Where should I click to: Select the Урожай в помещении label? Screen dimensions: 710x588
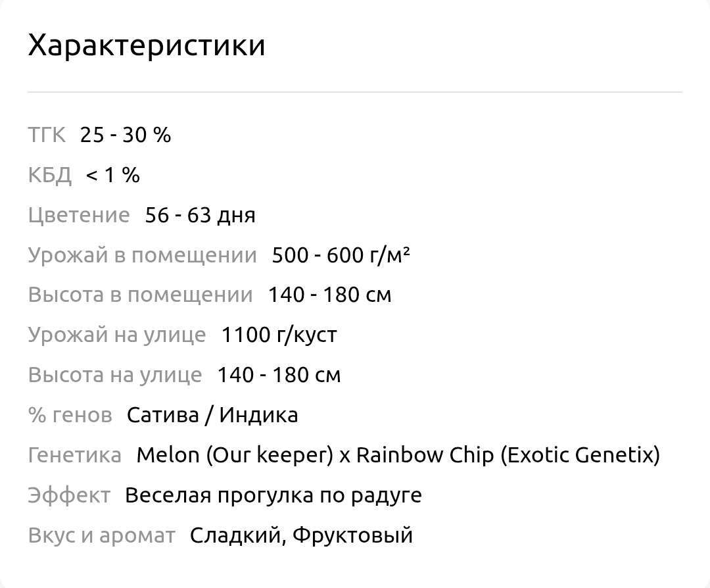(142, 255)
